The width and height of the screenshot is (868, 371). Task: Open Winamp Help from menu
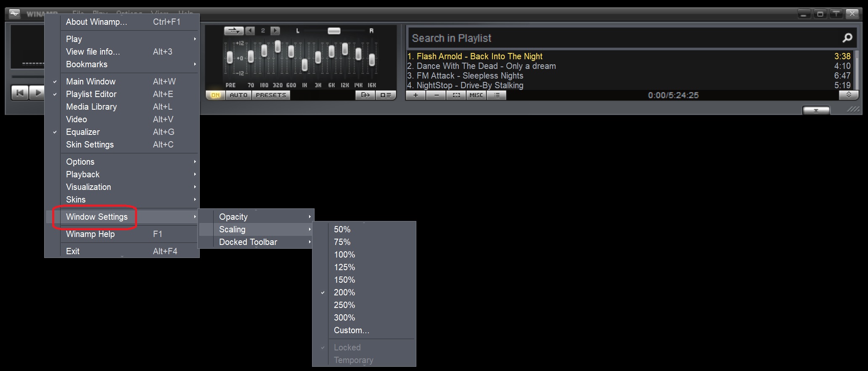(122, 234)
